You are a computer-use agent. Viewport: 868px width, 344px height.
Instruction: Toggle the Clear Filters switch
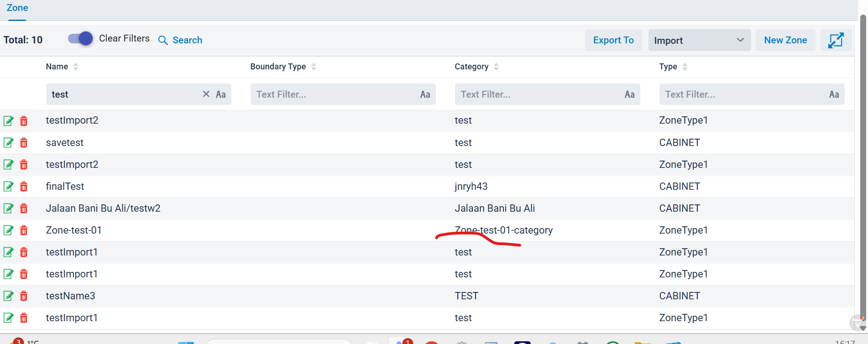tap(80, 39)
